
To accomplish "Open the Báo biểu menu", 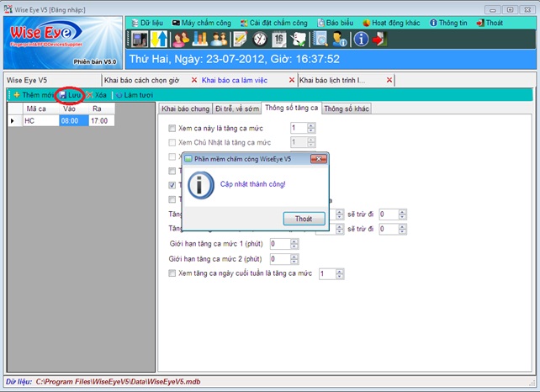I will 336,23.
